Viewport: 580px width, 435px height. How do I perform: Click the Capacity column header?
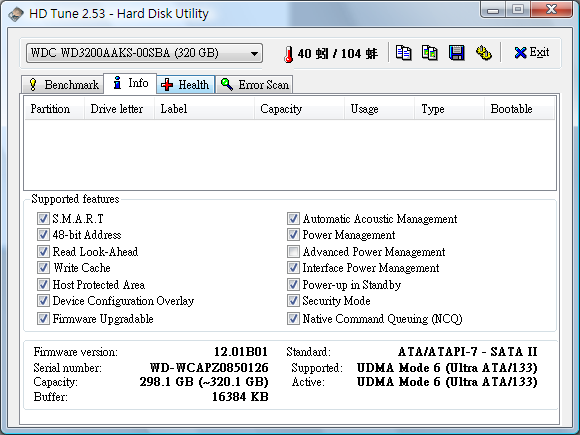click(x=299, y=109)
